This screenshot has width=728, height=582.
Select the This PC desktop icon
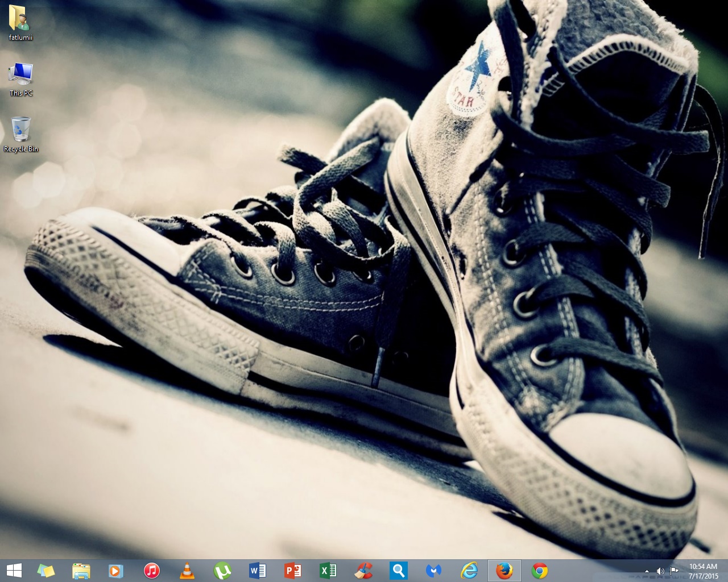[20, 73]
